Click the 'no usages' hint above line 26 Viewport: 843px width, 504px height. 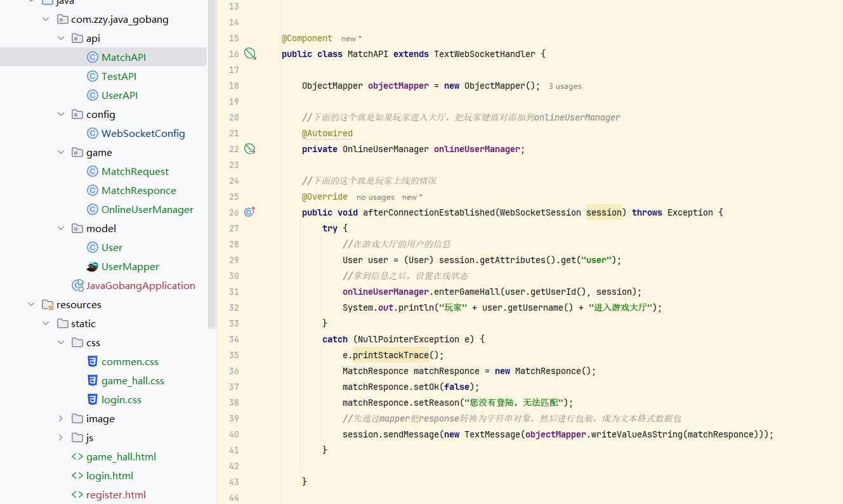376,197
